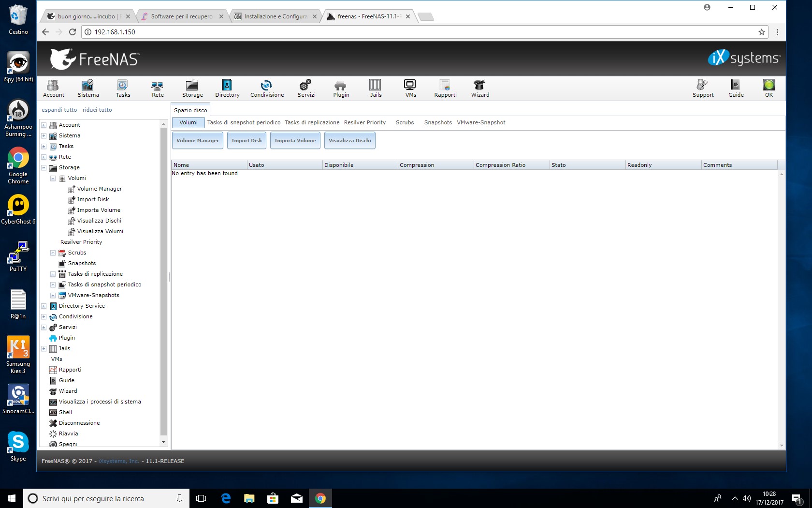Expand the Account tree node

tap(44, 125)
